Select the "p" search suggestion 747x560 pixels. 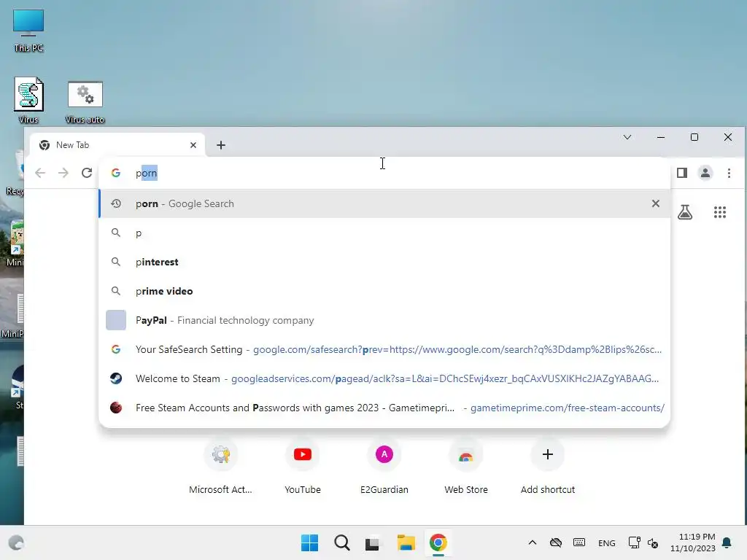click(384, 233)
